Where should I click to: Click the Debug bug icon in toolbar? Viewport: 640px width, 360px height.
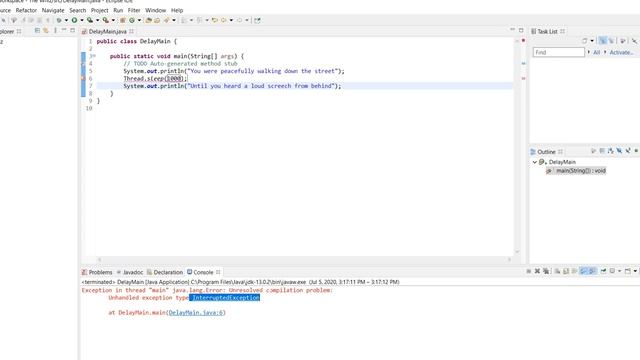(59, 20)
